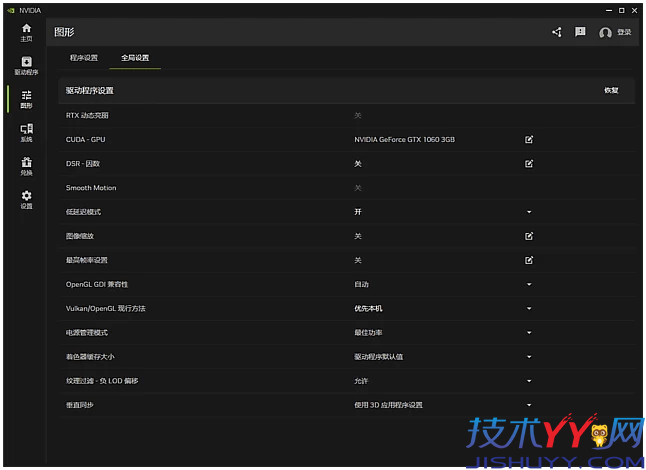The image size is (646, 470).
Task: Click the NVIDIA GeForce GTX 1060 3GB value
Action: pyautogui.click(x=405, y=140)
